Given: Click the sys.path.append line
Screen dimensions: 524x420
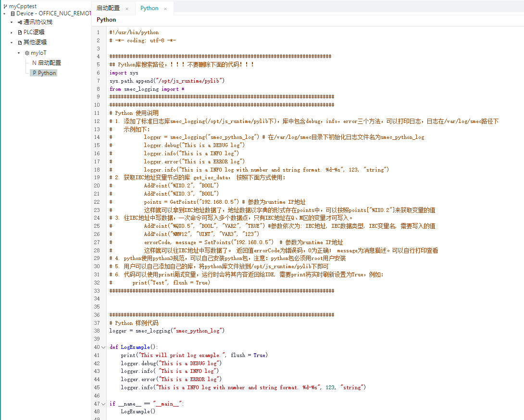Looking at the screenshot, I should click(x=167, y=81).
